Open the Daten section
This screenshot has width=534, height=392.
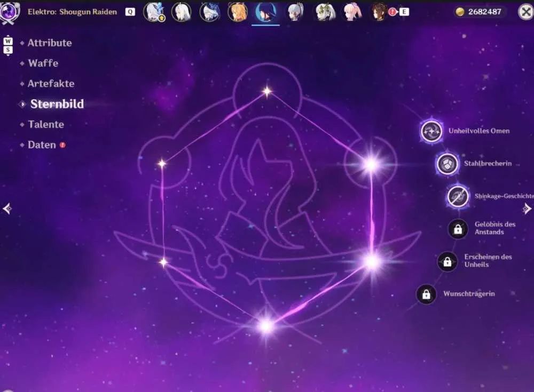[x=42, y=145]
